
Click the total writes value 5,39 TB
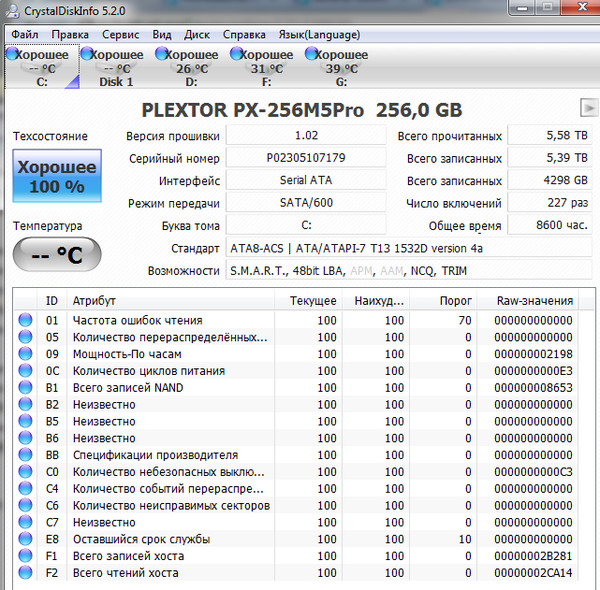[x=550, y=158]
